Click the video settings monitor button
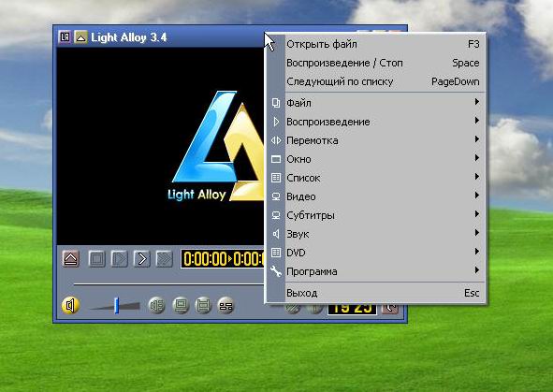Viewport: 553px width, 392px height. coord(181,306)
